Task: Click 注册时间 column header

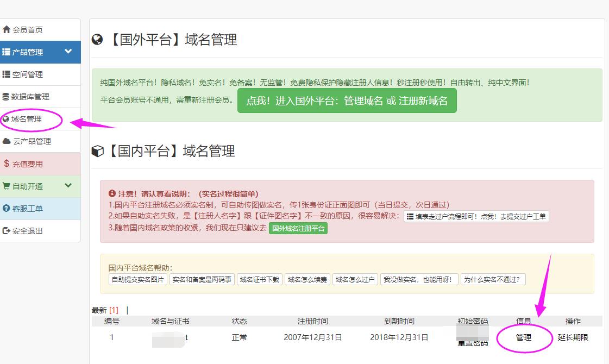Action: [313, 321]
